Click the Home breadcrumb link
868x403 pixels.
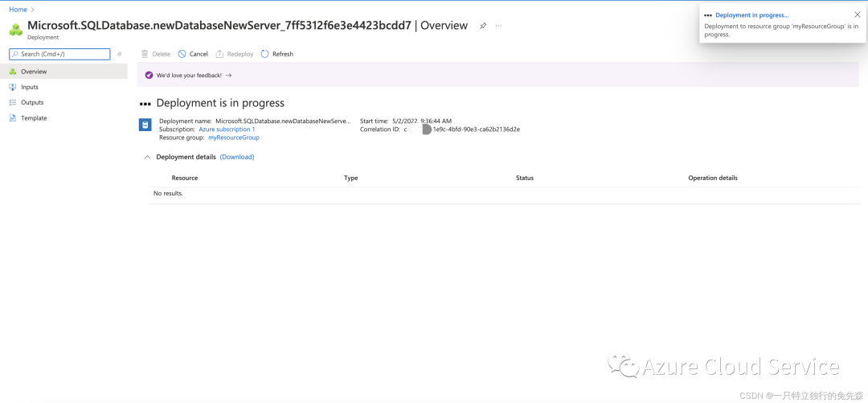point(18,10)
